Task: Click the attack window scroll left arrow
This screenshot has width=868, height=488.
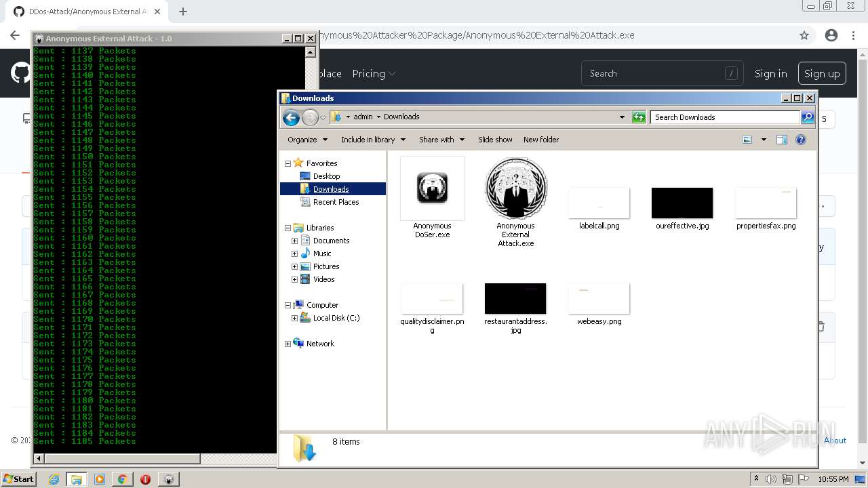Action: coord(39,459)
